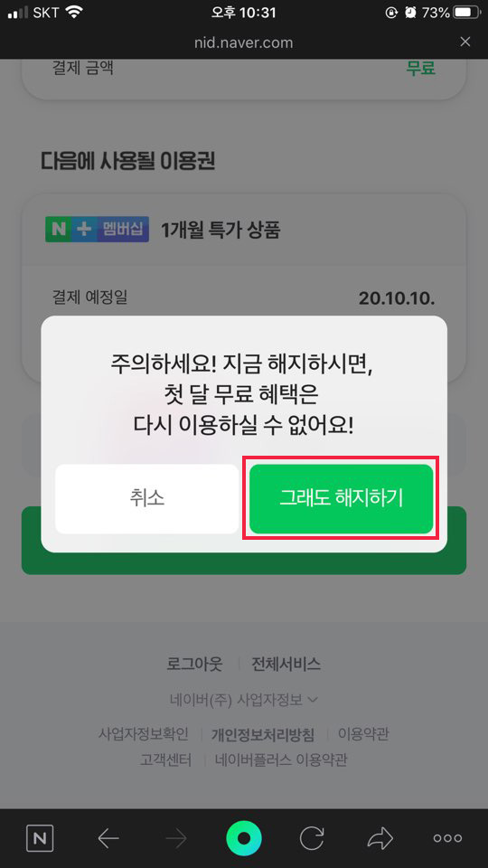The height and width of the screenshot is (868, 488).
Task: Open the 전체서비스 link
Action: tap(286, 664)
